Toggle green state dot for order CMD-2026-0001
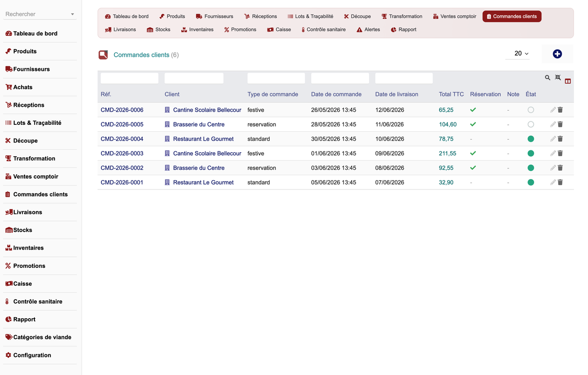 click(x=531, y=182)
